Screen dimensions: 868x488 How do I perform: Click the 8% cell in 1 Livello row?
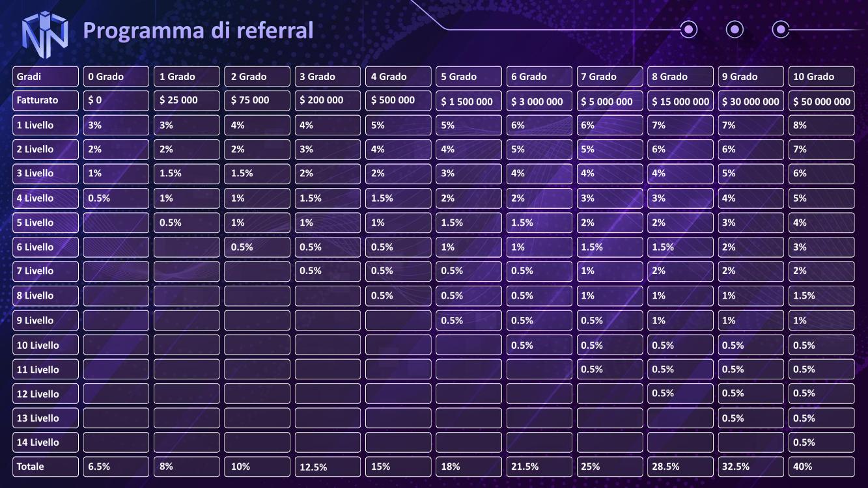point(821,125)
